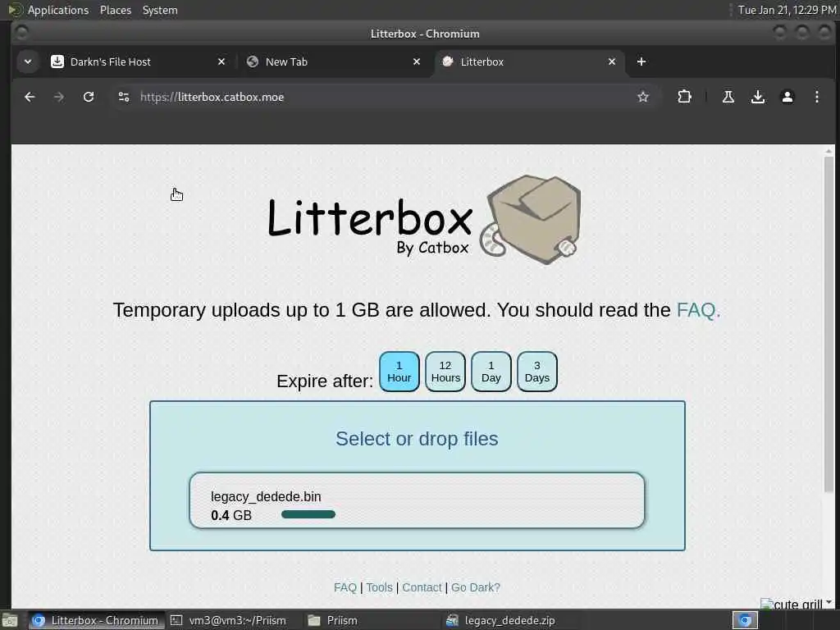
Task: Open the Extensions puzzle icon
Action: click(x=684, y=97)
